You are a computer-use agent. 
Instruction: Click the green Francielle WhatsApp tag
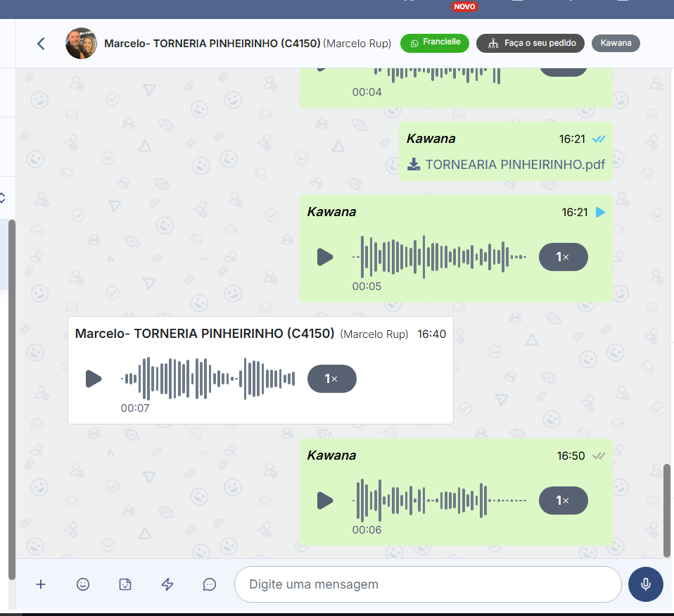435,43
